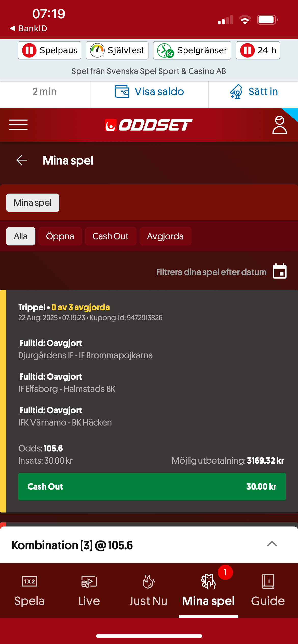Image resolution: width=298 pixels, height=644 pixels.
Task: Click Sätt in text
Action: (x=263, y=92)
